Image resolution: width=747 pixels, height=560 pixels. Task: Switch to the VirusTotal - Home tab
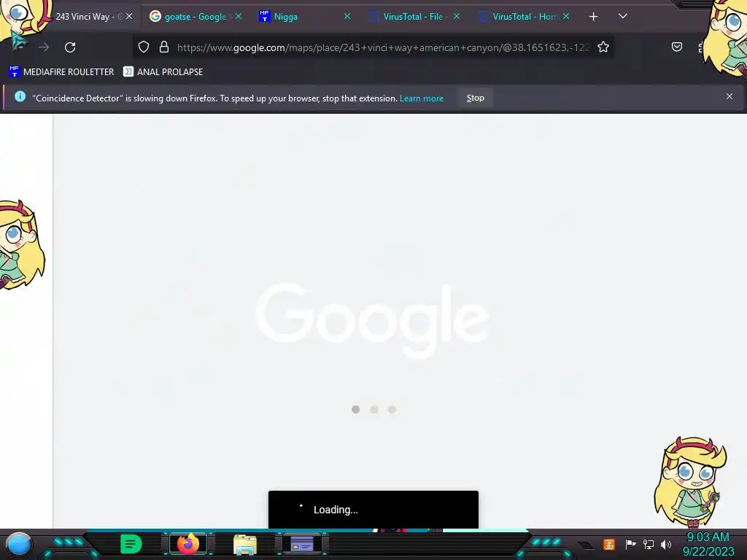[525, 17]
